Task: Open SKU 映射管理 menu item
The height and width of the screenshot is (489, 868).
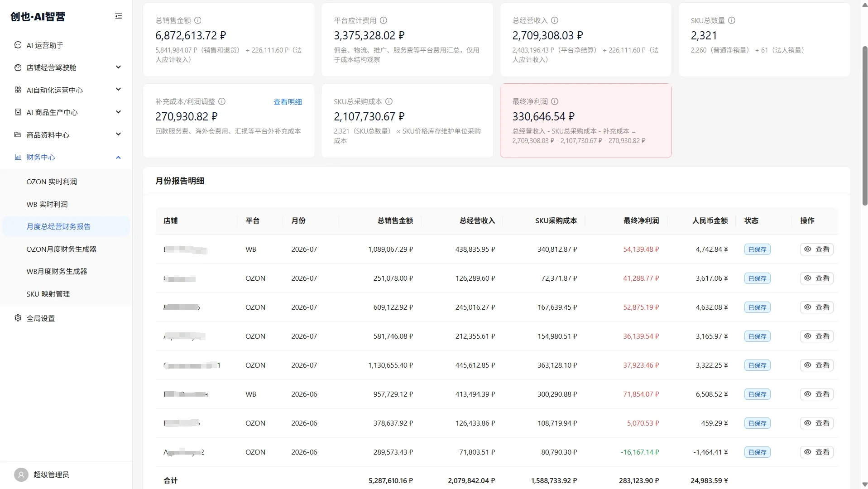Action: (66, 294)
